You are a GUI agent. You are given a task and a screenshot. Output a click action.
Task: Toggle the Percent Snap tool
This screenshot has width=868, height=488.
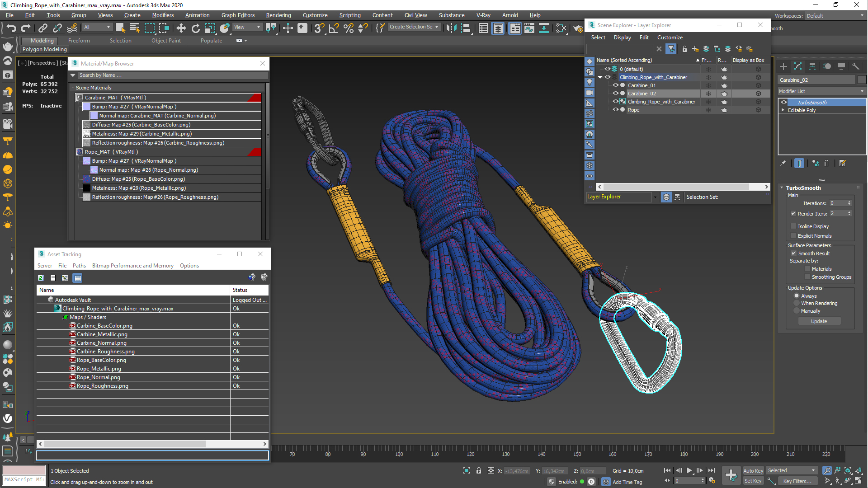tap(349, 28)
